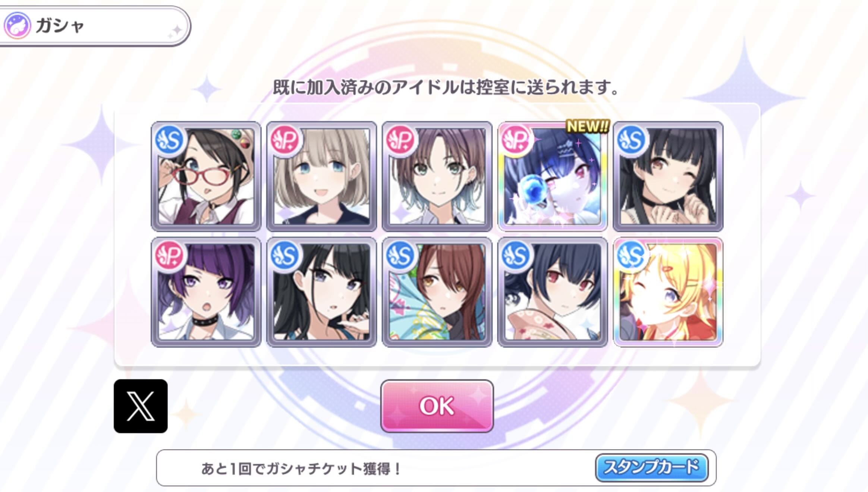
Task: Select the brown-to-teal haired idol card
Action: coord(437,176)
